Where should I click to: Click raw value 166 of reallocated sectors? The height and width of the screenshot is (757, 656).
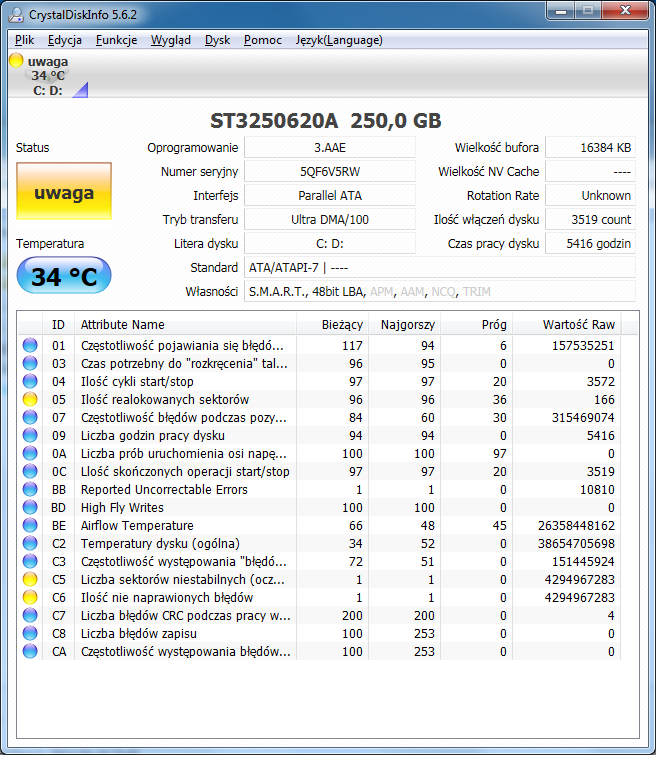pos(604,400)
